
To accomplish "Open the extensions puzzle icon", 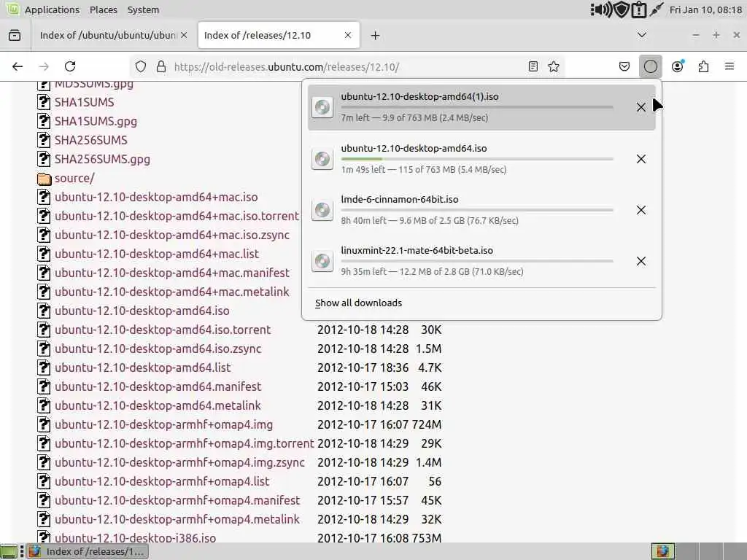I will tap(703, 66).
